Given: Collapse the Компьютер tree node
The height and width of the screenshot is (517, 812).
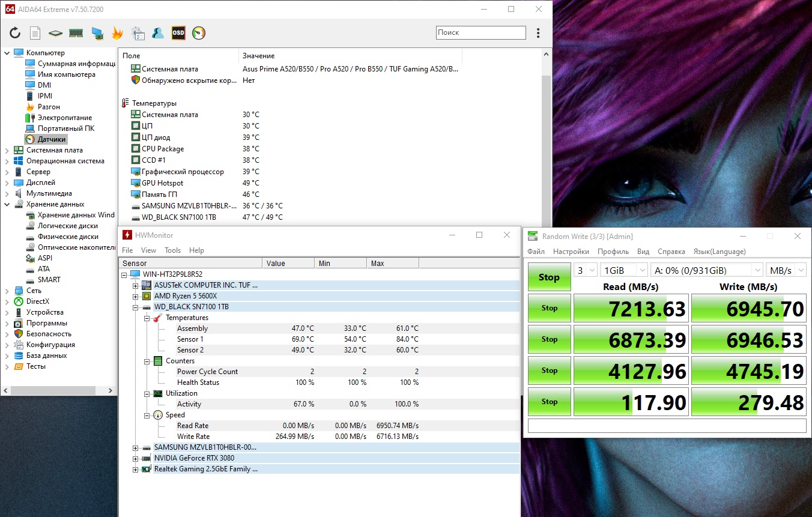Looking at the screenshot, I should pos(7,53).
